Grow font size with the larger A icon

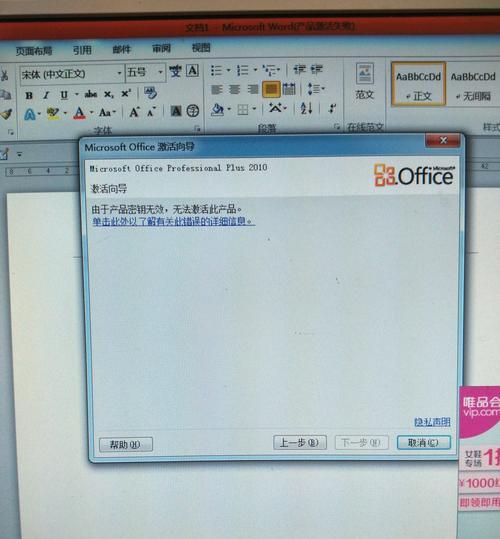pos(134,112)
